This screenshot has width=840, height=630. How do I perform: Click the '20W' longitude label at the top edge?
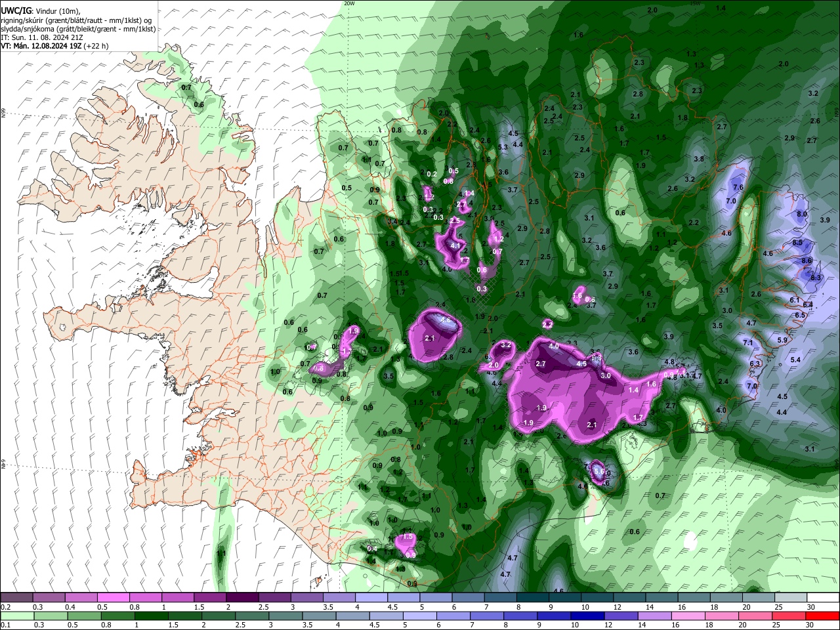[x=349, y=3]
